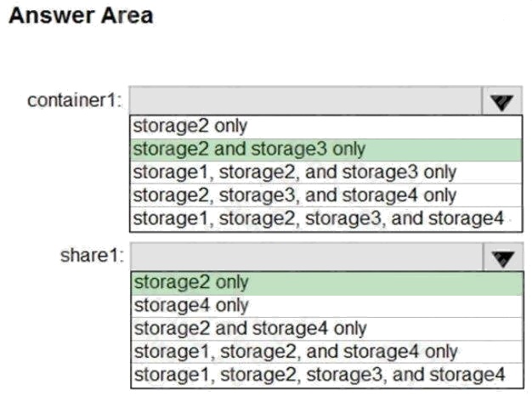Select "storage1, storage2, and storage4 only" option
Image resolution: width=532 pixels, height=396 pixels.
[325, 351]
